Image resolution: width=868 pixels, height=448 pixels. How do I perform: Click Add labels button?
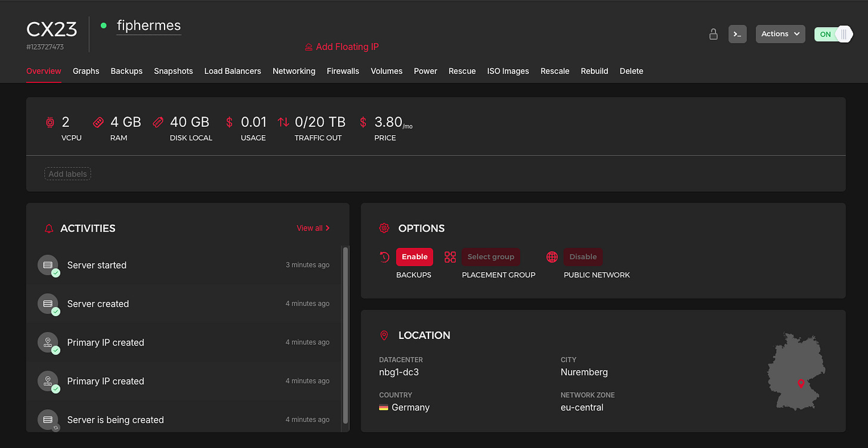pyautogui.click(x=67, y=174)
